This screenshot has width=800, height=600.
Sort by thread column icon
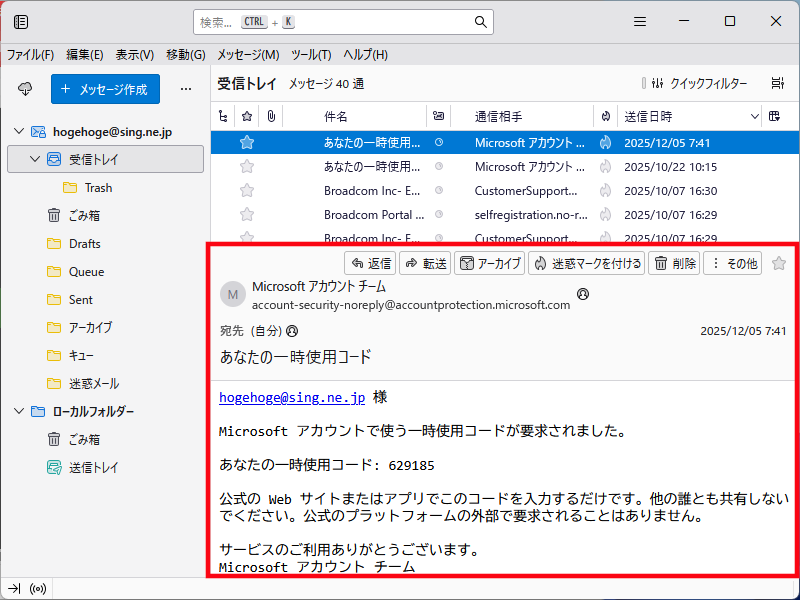[223, 117]
